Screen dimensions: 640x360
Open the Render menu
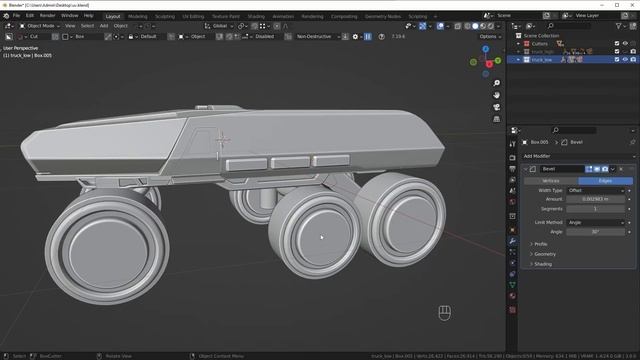point(47,16)
